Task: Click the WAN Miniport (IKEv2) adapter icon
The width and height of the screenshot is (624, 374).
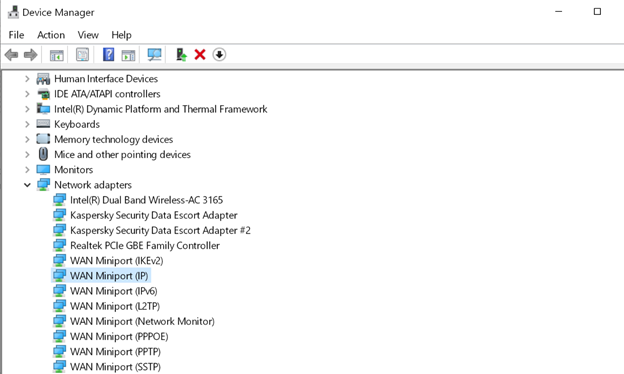Action: (x=59, y=260)
